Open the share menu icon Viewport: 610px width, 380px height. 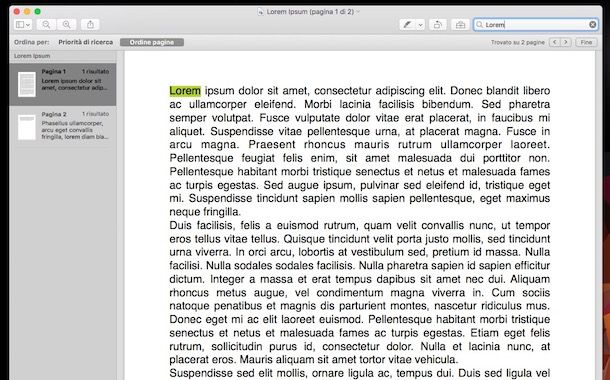[x=90, y=25]
